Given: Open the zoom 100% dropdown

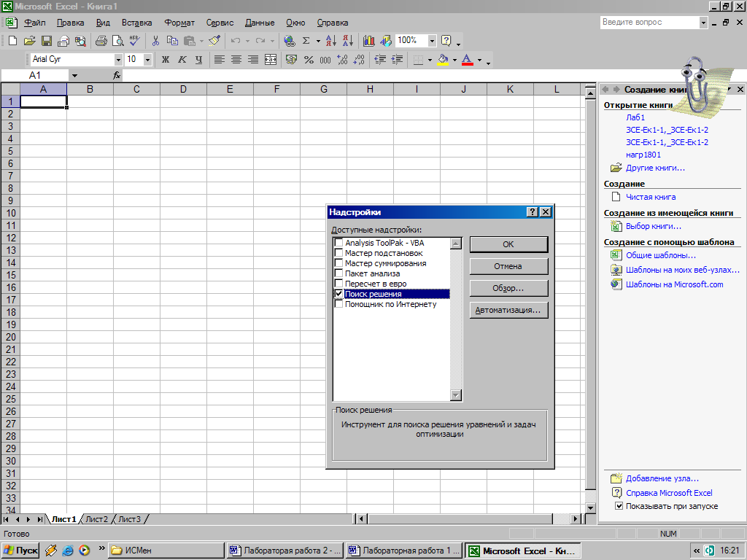Looking at the screenshot, I should [x=432, y=41].
